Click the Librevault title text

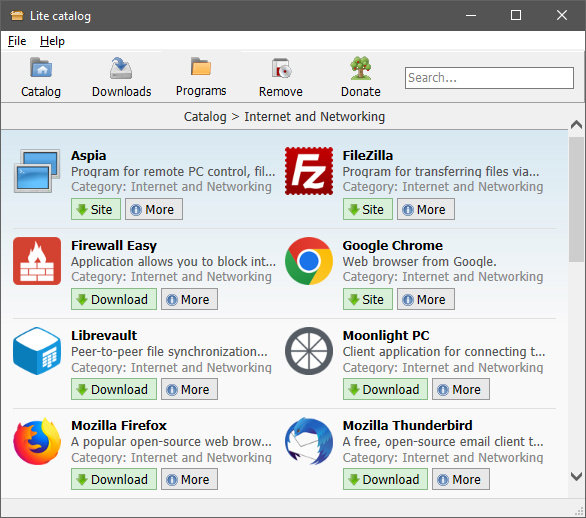(x=104, y=336)
